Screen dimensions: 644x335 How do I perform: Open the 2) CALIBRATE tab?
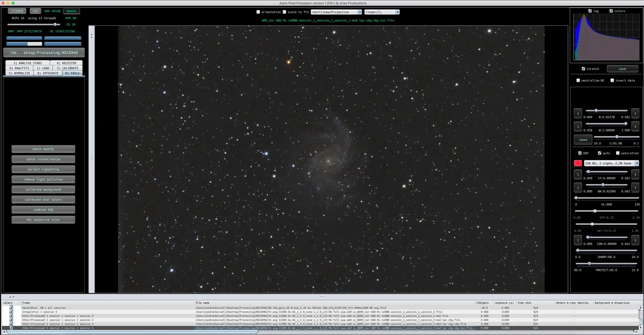point(67,68)
